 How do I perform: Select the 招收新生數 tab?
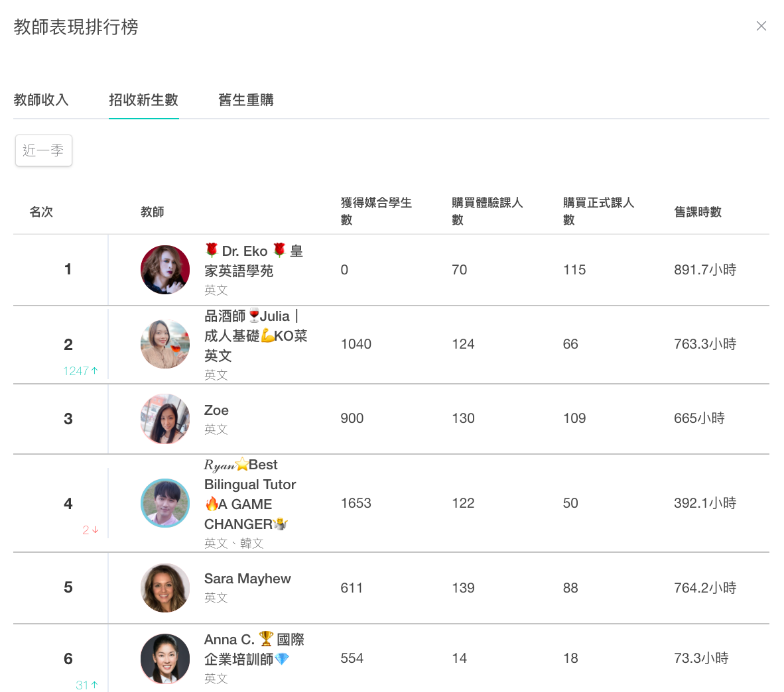tap(143, 100)
